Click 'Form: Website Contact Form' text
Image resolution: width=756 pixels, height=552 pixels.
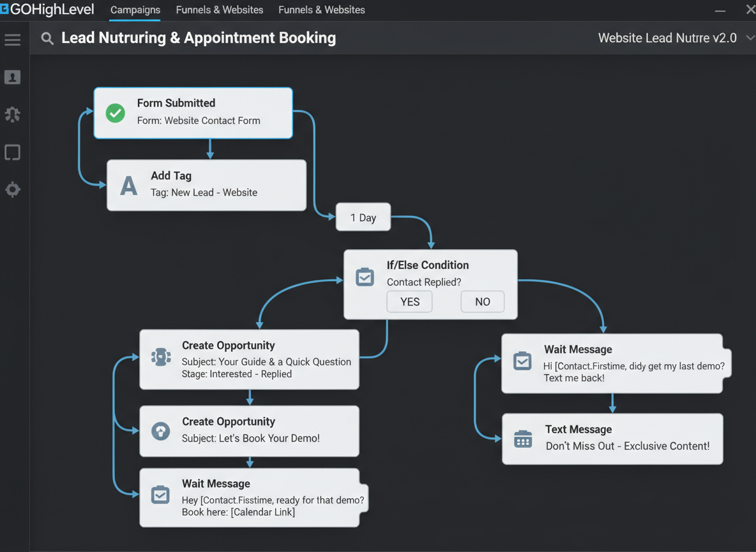tap(199, 121)
